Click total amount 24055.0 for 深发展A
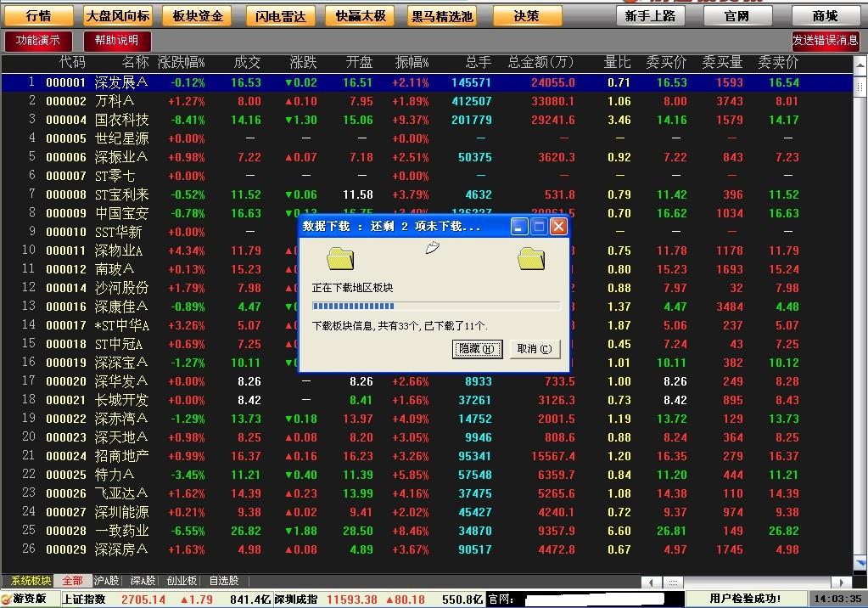Image resolution: width=868 pixels, height=608 pixels. pyautogui.click(x=552, y=82)
